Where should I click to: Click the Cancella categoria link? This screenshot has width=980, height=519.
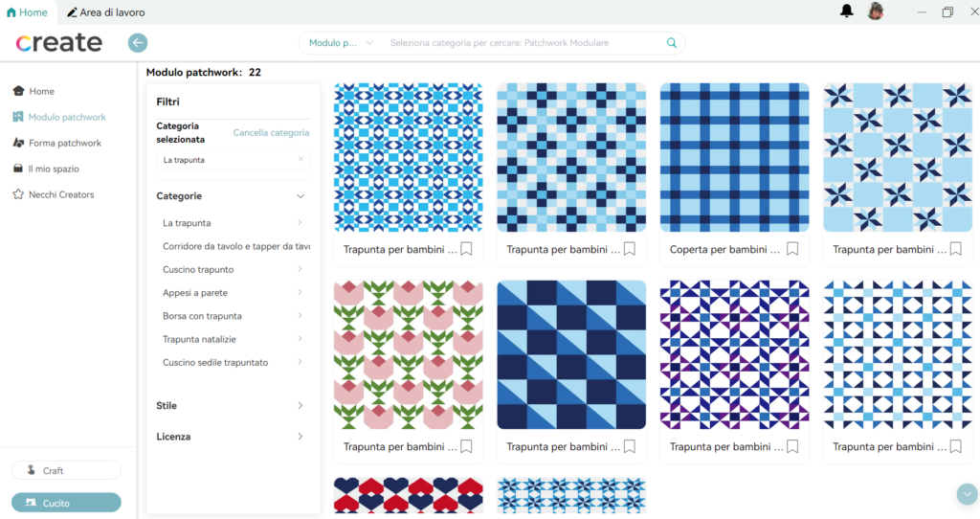coord(271,133)
